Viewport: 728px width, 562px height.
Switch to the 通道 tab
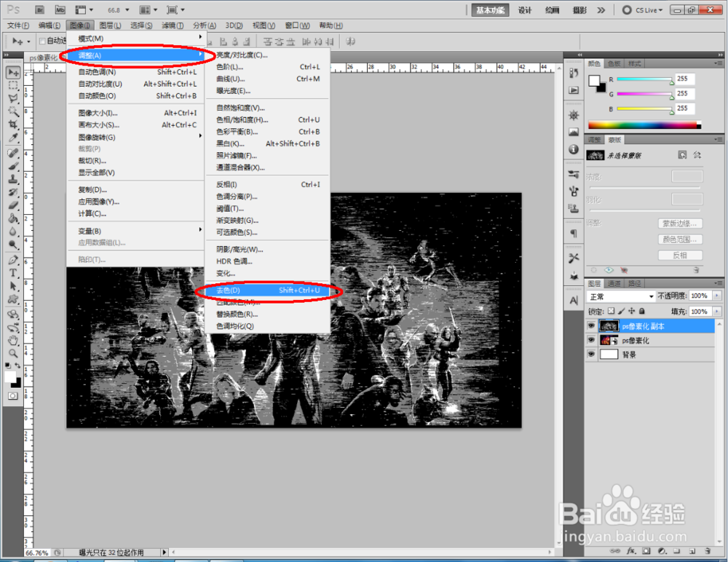pos(614,283)
